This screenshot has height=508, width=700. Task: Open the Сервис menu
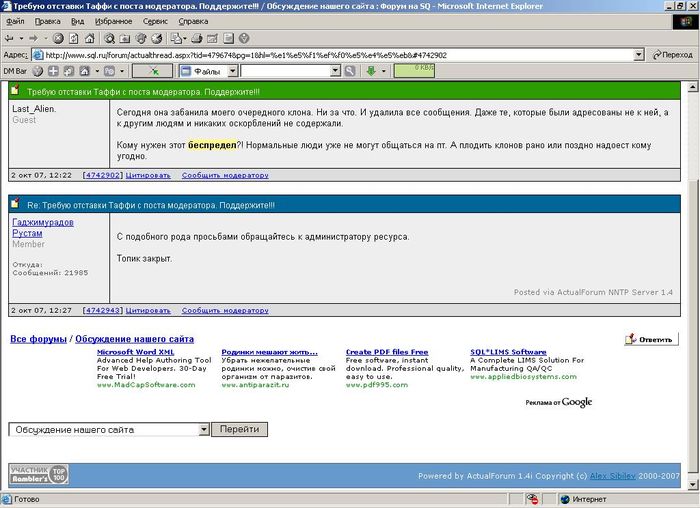pos(155,21)
